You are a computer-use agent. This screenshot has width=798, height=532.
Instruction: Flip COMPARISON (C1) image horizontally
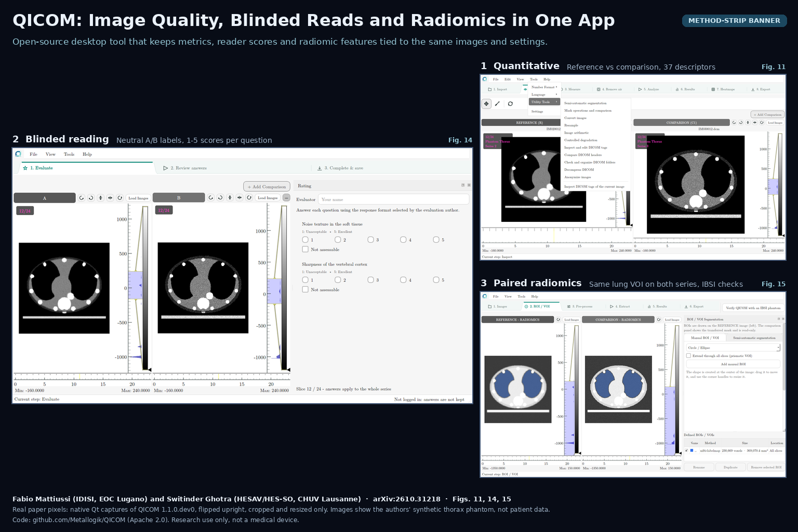point(755,123)
